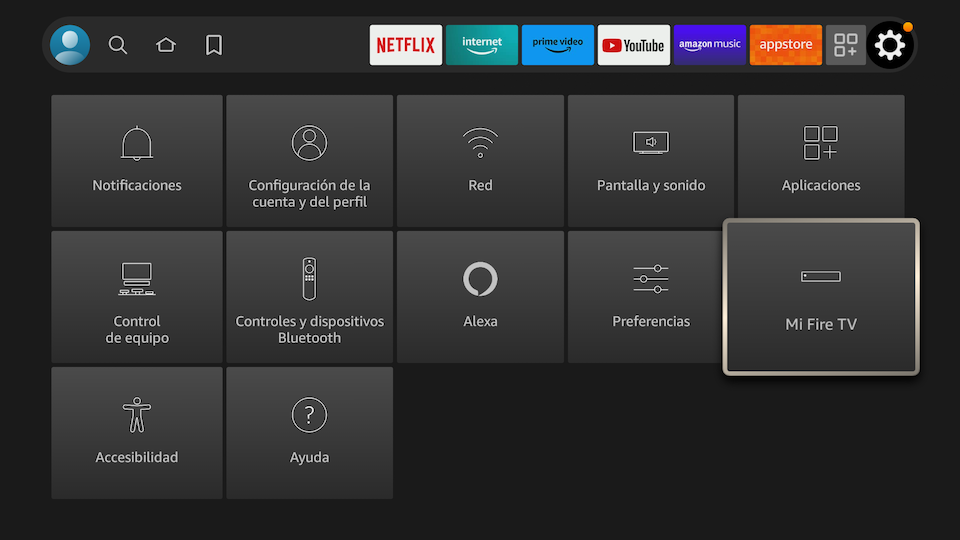Click the search magnifier icon
Image resolution: width=960 pixels, height=540 pixels.
pos(118,45)
